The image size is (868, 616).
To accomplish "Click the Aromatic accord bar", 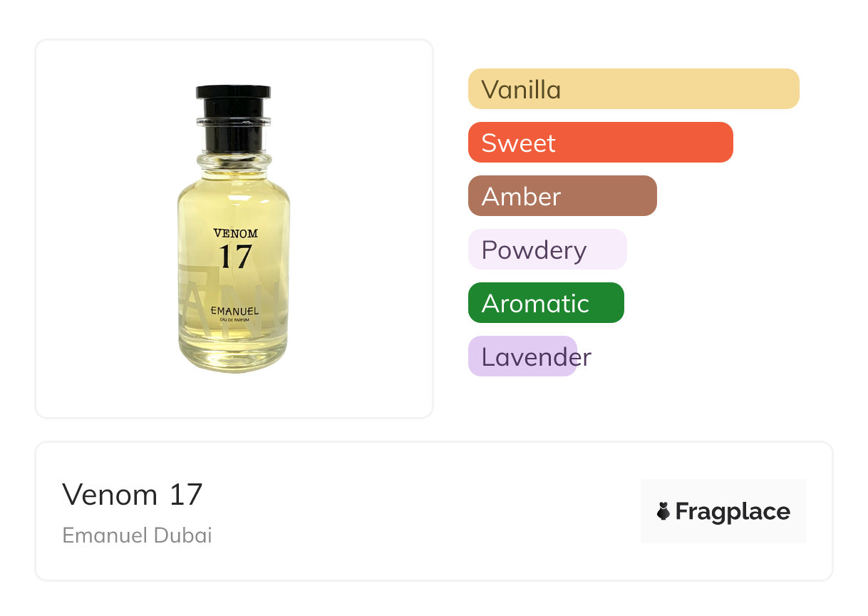I will (x=546, y=303).
